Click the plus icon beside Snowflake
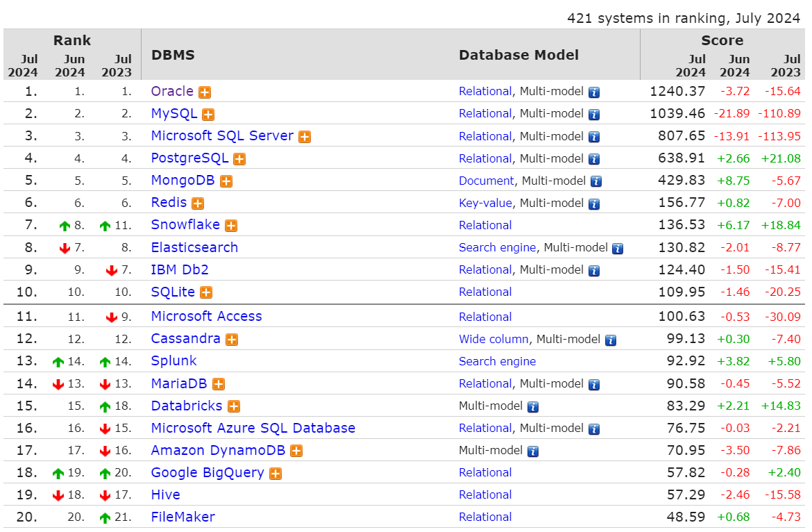Image resolution: width=812 pixels, height=532 pixels. [x=231, y=226]
